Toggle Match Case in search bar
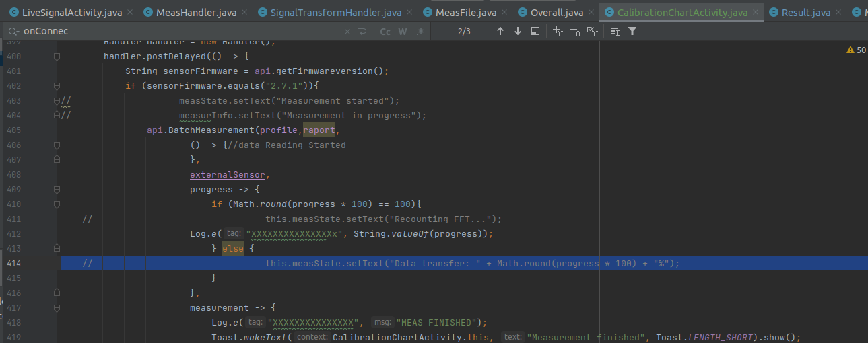Viewport: 868px width, 343px height. 385,32
